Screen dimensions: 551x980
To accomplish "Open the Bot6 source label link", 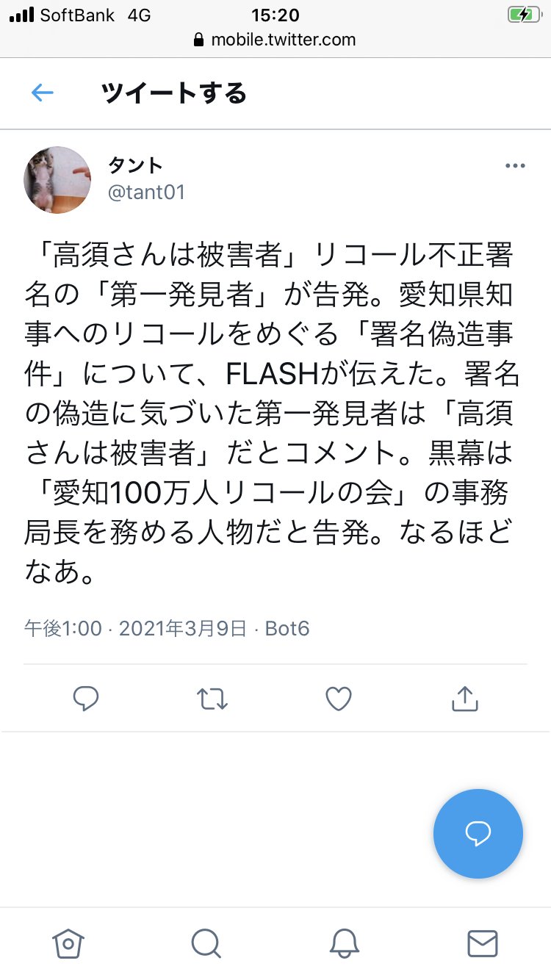I will coord(287,629).
